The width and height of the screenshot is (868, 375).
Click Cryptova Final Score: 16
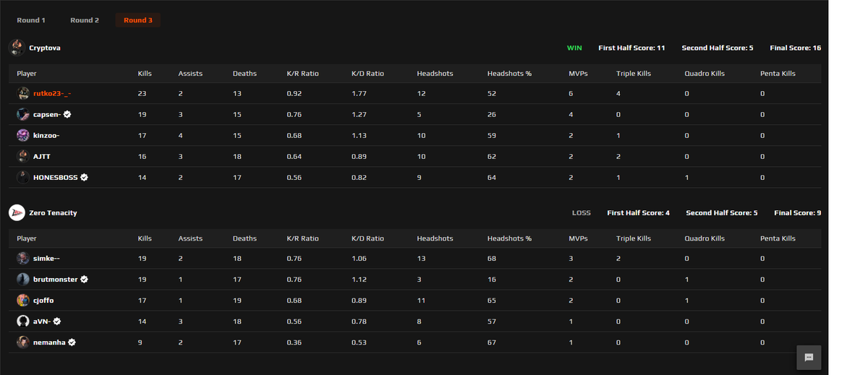796,48
